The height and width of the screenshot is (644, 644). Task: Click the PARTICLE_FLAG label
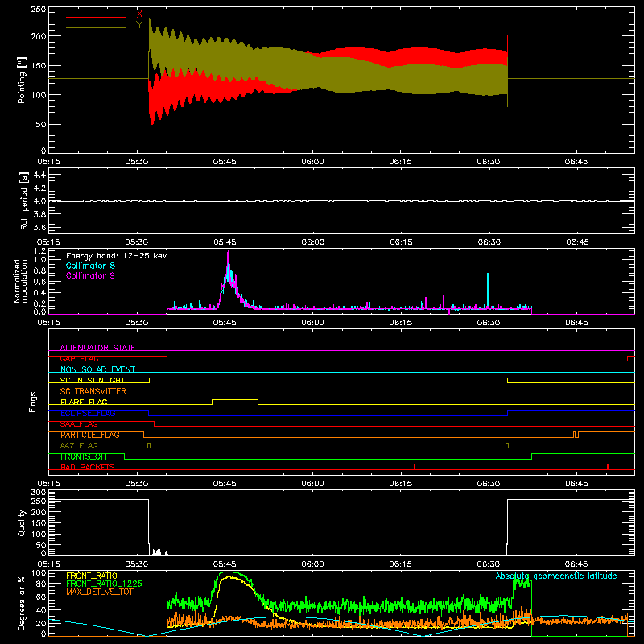point(90,435)
